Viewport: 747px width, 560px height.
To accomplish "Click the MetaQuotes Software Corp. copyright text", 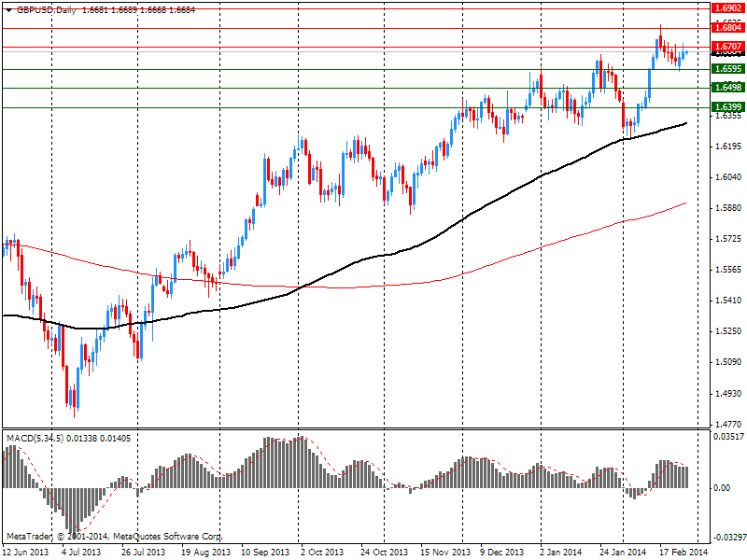I will tap(177, 537).
